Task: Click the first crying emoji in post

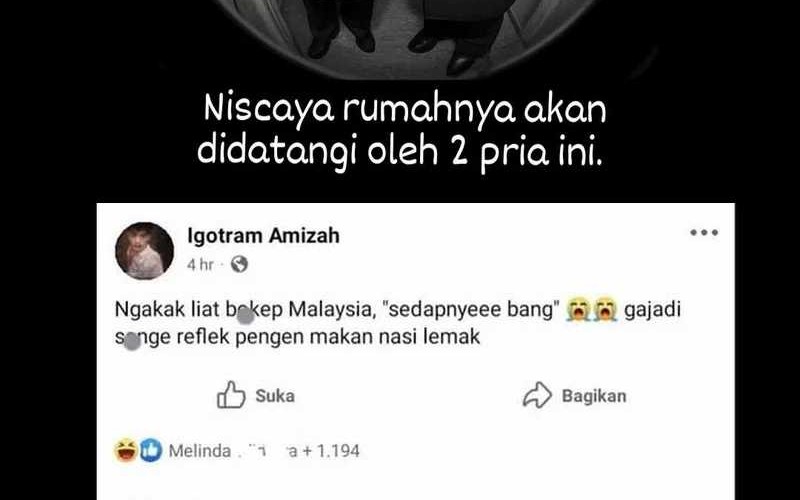Action: coord(578,310)
